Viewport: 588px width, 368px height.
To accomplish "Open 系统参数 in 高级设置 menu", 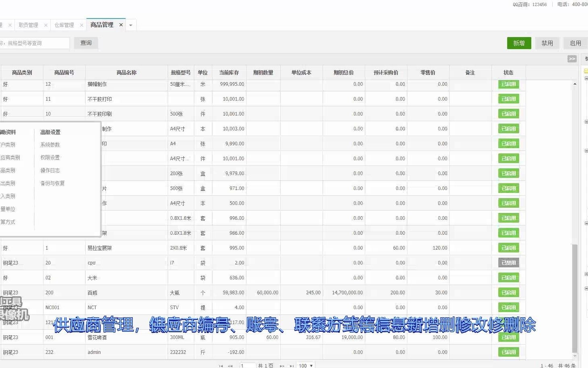I will 50,145.
